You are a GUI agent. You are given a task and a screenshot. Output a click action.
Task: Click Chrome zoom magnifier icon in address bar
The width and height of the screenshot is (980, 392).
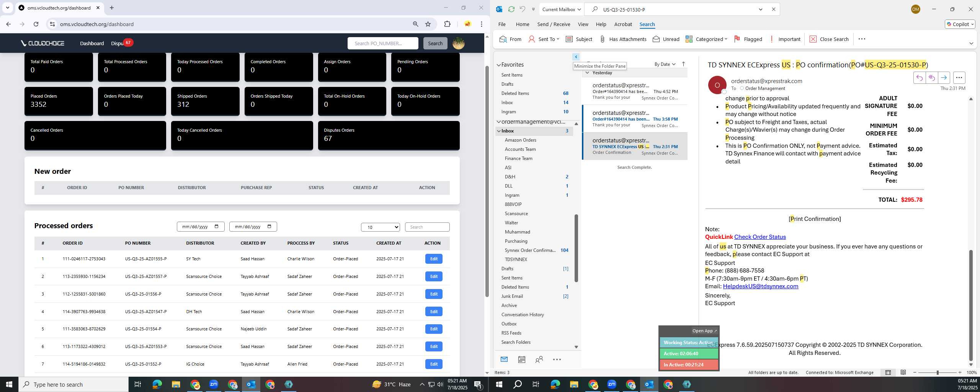click(x=415, y=24)
